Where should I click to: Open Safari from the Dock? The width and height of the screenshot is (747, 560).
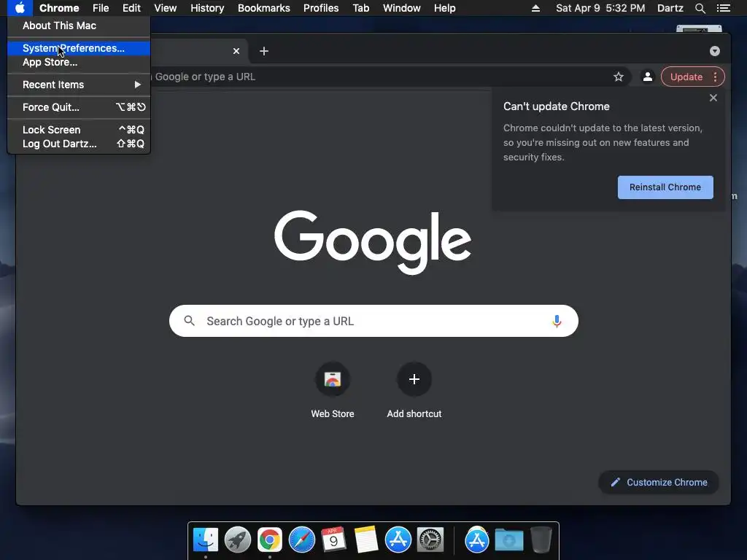click(302, 540)
